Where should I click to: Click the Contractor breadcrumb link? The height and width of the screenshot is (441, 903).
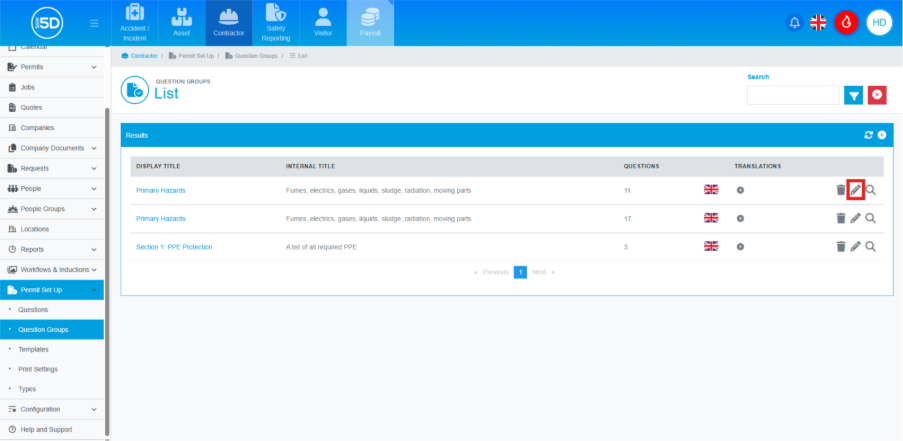[x=144, y=56]
